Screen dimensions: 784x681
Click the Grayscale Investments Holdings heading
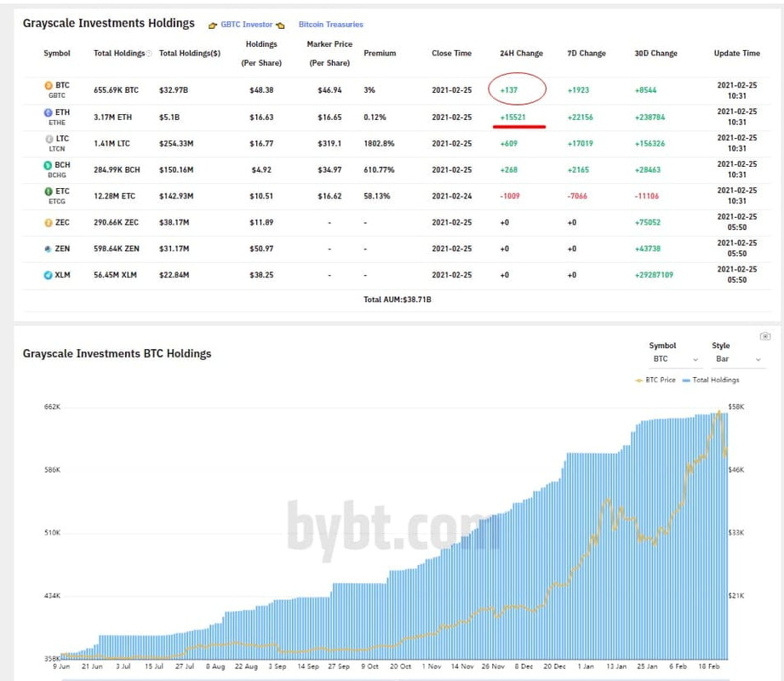[x=108, y=24]
